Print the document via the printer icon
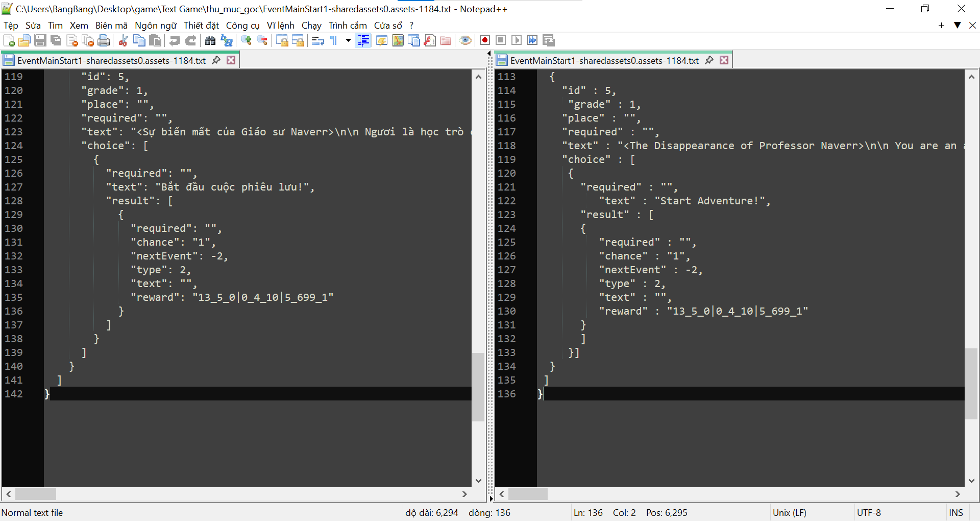The image size is (980, 521). tap(104, 40)
